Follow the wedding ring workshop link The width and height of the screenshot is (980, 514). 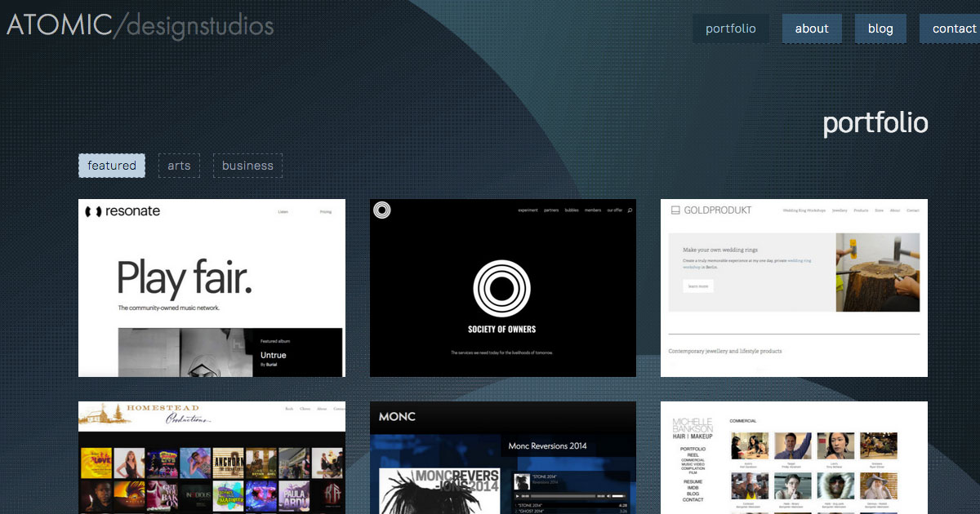(x=798, y=261)
